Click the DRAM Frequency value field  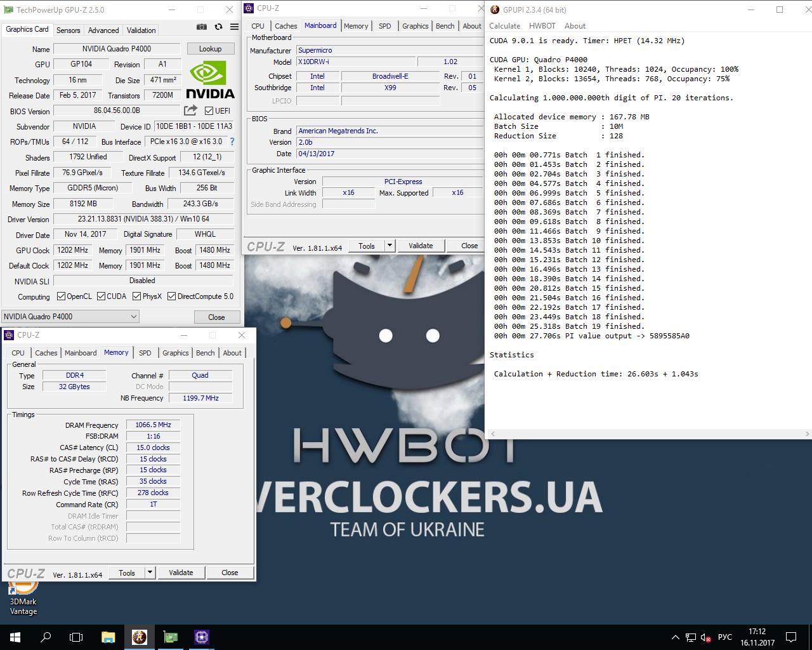point(153,425)
